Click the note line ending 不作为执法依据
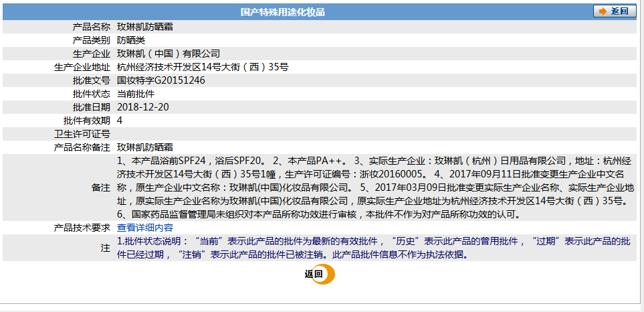This screenshot has height=312, width=644. pos(293,254)
